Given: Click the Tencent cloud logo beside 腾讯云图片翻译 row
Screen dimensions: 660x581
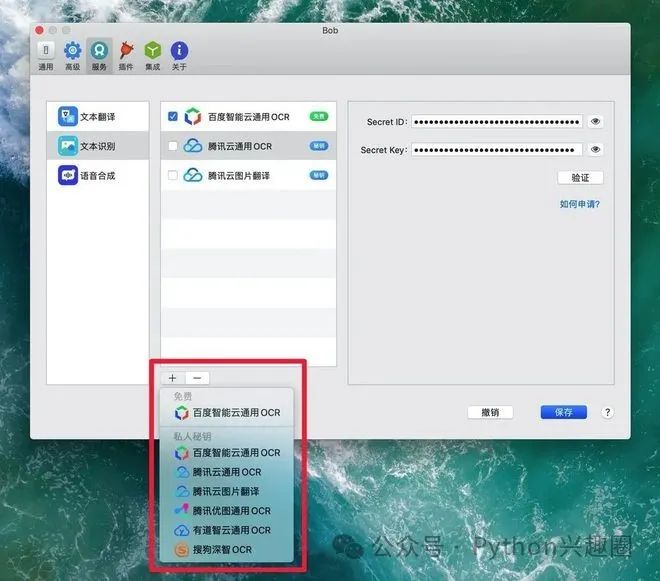Looking at the screenshot, I should click(193, 175).
